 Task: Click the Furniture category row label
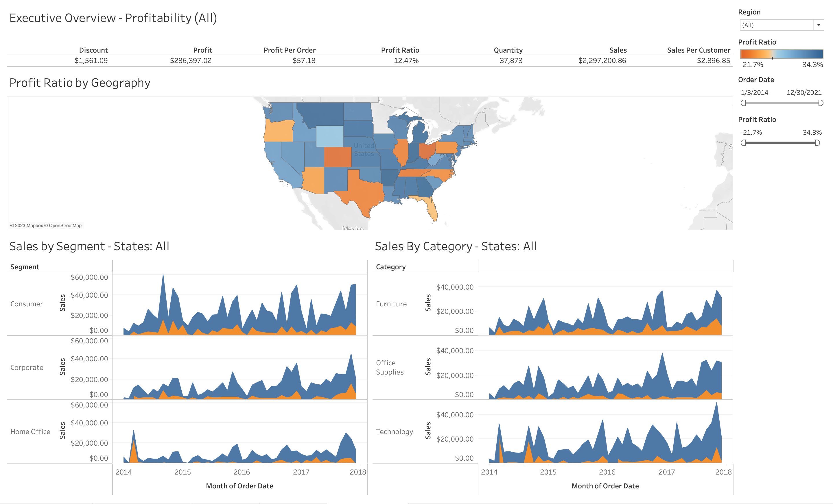click(x=391, y=304)
